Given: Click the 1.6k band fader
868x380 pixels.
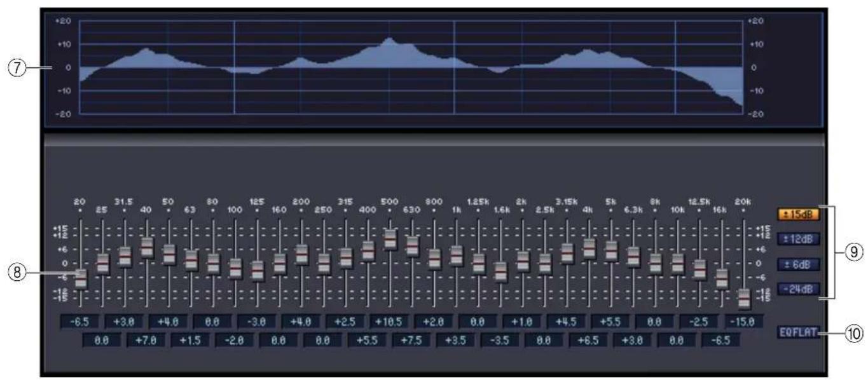Looking at the screenshot, I should [x=500, y=271].
